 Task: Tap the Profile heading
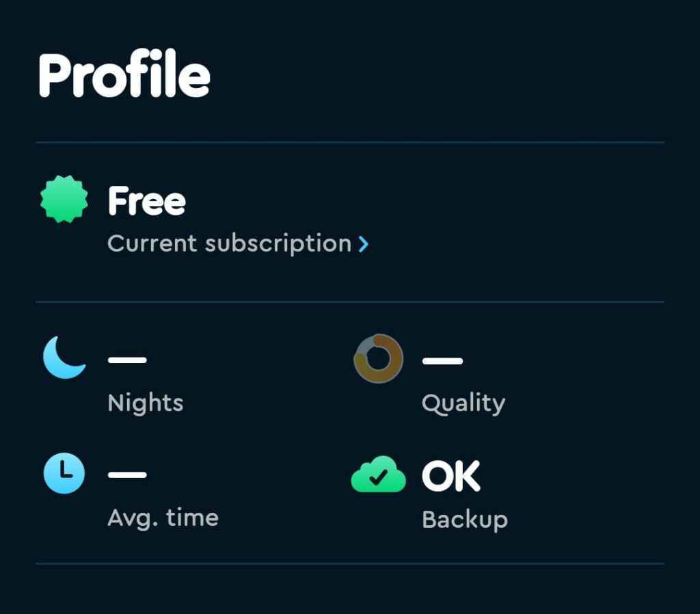click(124, 74)
